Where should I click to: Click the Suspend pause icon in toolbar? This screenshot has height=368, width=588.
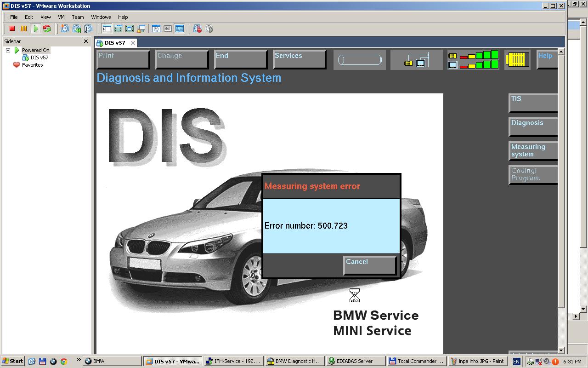[x=24, y=29]
